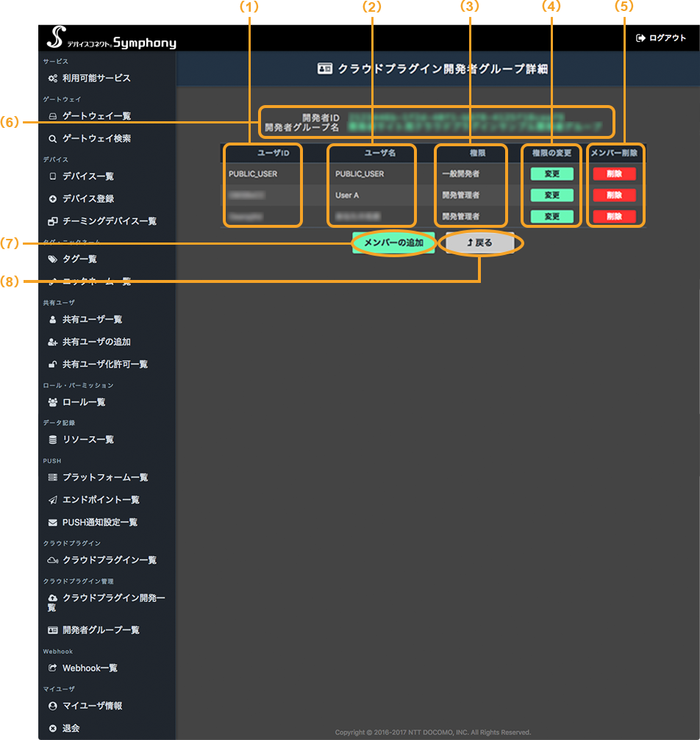This screenshot has height=740, width=700.
Task: Open チーミングデバイス一覧 page
Action: pos(109,221)
